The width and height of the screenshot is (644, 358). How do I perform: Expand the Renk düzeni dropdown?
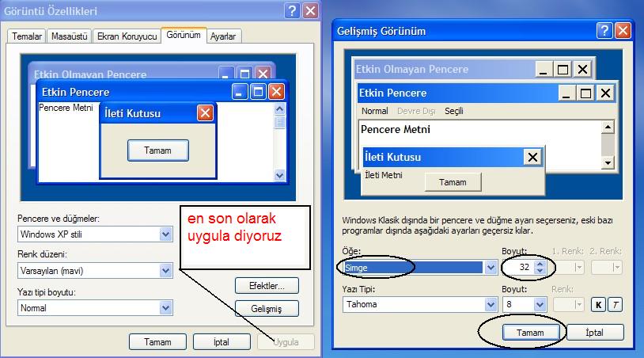coord(165,271)
